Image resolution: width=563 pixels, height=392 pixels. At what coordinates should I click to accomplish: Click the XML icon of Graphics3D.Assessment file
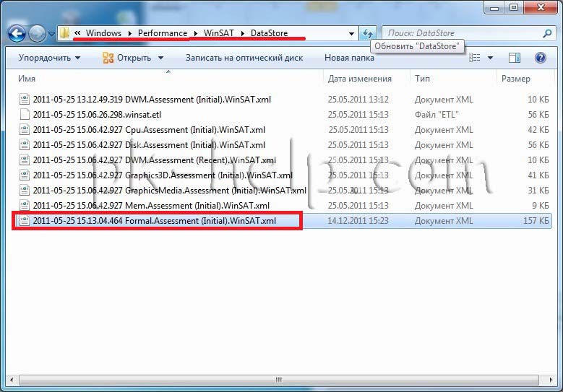pos(25,175)
